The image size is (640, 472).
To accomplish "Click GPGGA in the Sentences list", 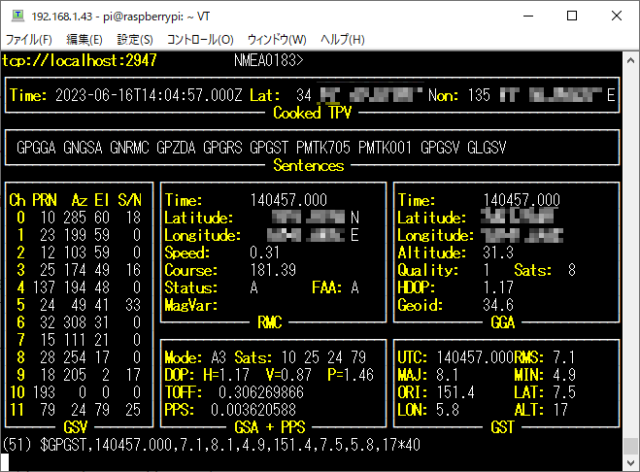I will coord(37,147).
